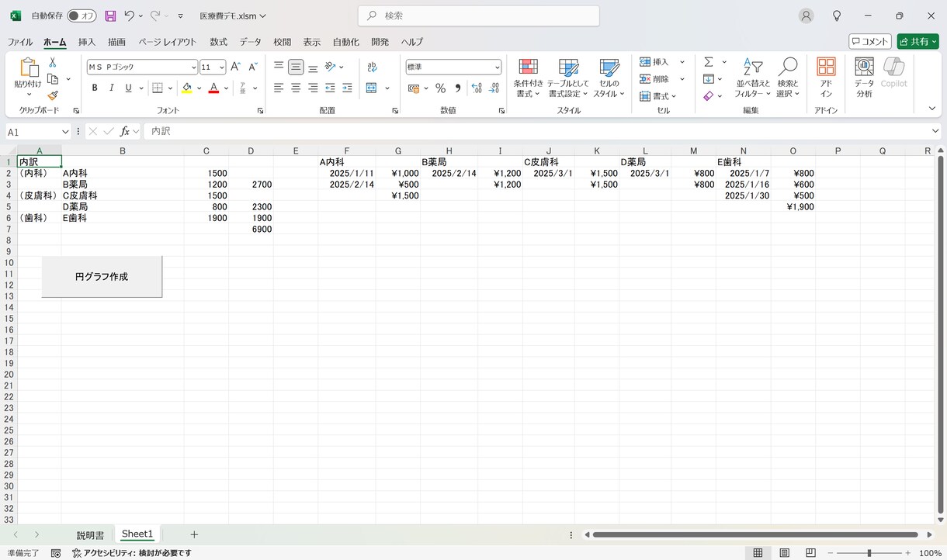Switch to Page Layout tab
Image resolution: width=947 pixels, height=560 pixels.
(x=168, y=42)
